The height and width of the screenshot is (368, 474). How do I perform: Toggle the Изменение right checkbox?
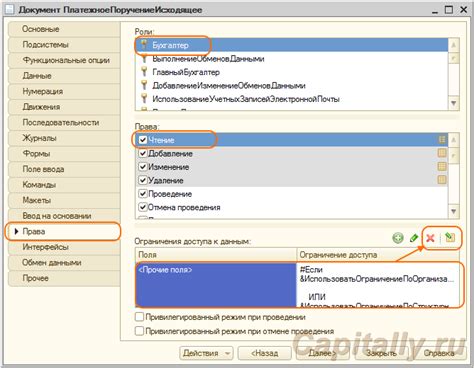pos(143,167)
